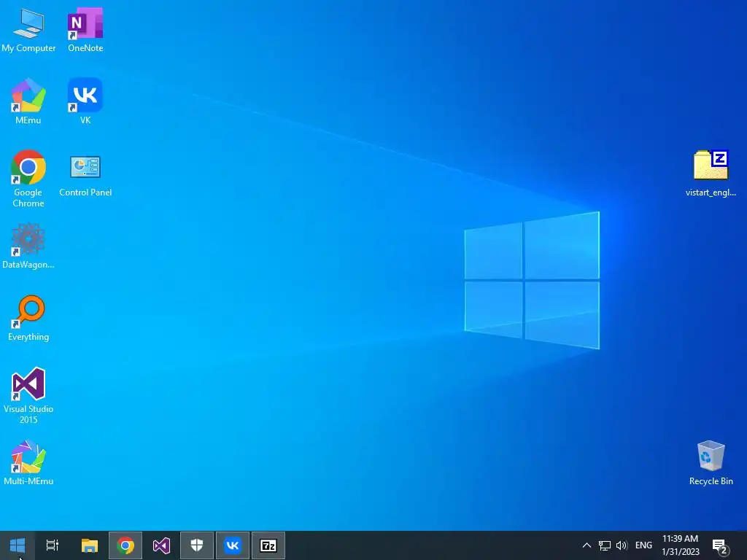Image resolution: width=747 pixels, height=560 pixels.
Task: Switch to Google Chrome in the taskbar
Action: (x=125, y=545)
